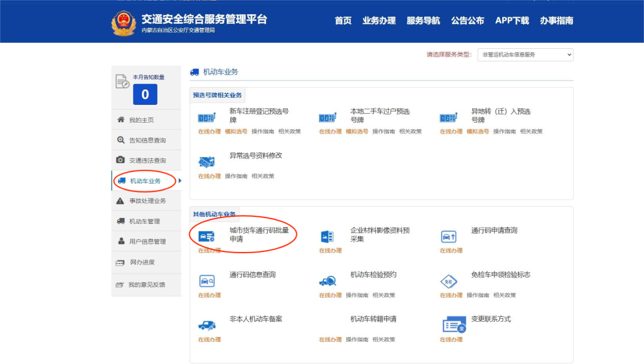The image size is (644, 364).
Task: Open 业务办理 in top navigation
Action: pyautogui.click(x=379, y=21)
